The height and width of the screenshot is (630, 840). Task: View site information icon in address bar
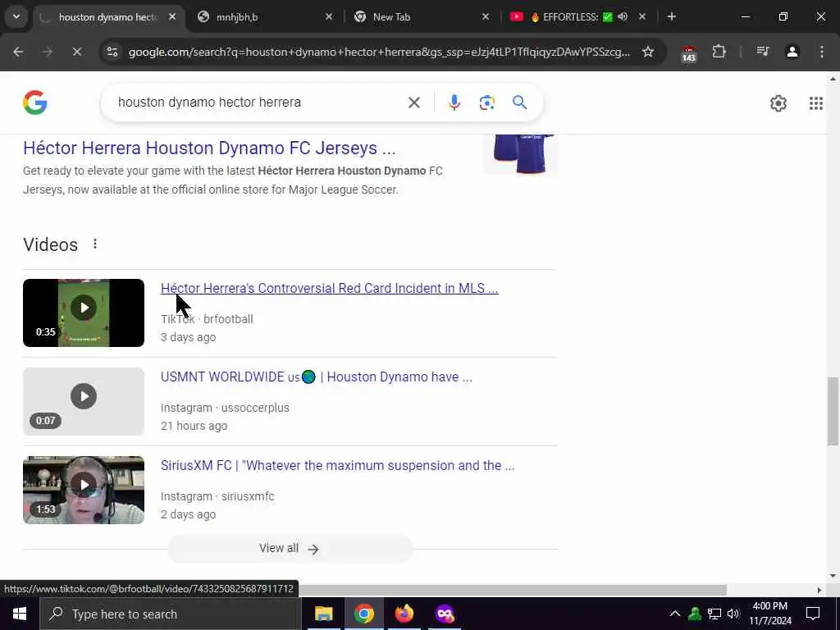(112, 52)
